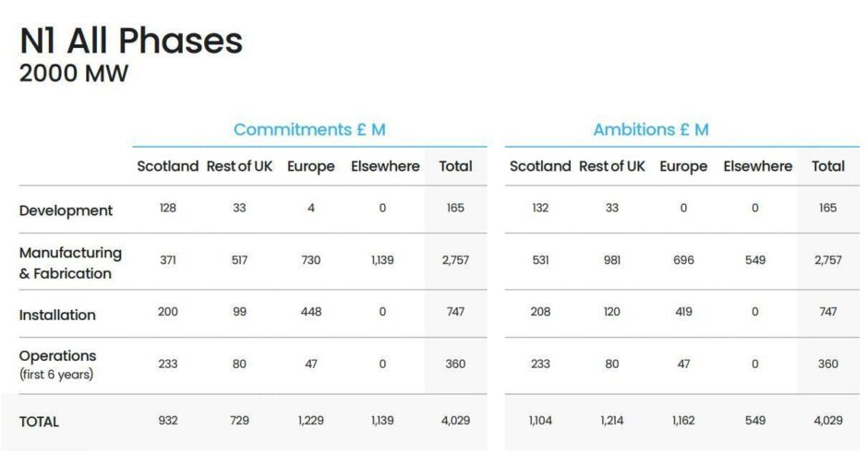Click the total Europe commitments value 1,229
The width and height of the screenshot is (868, 466).
point(311,421)
